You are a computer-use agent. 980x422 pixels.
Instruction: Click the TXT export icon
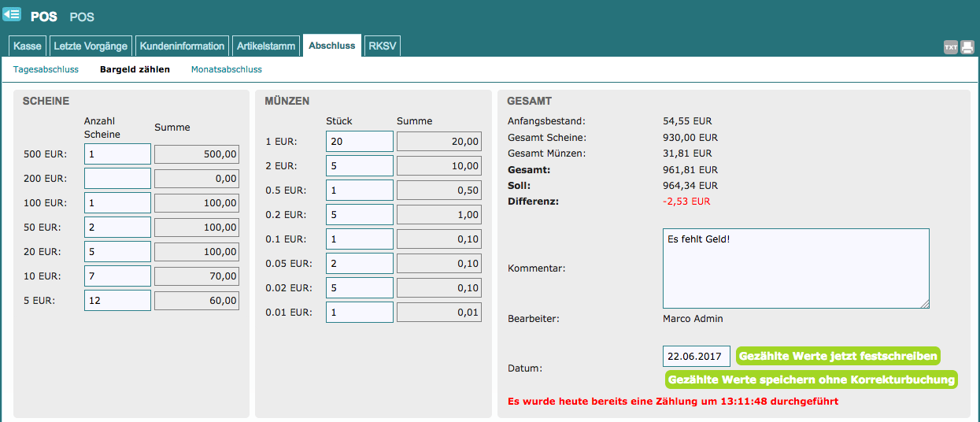[951, 47]
